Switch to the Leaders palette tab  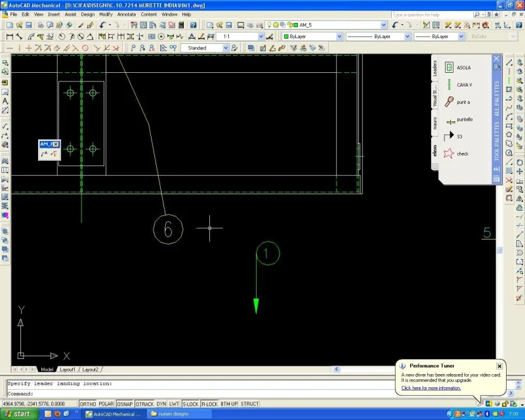tap(434, 68)
